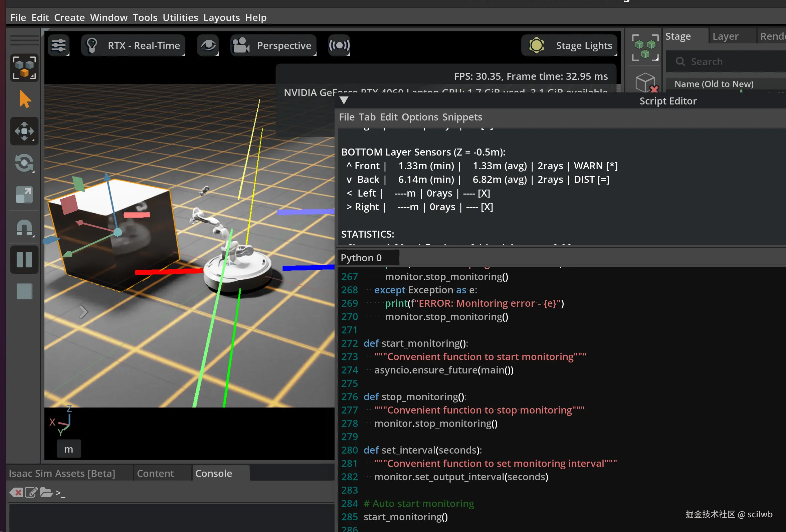Open the RTX - Real-Time renderer dropdown
Screen dimensions: 786x532
pyautogui.click(x=133, y=45)
